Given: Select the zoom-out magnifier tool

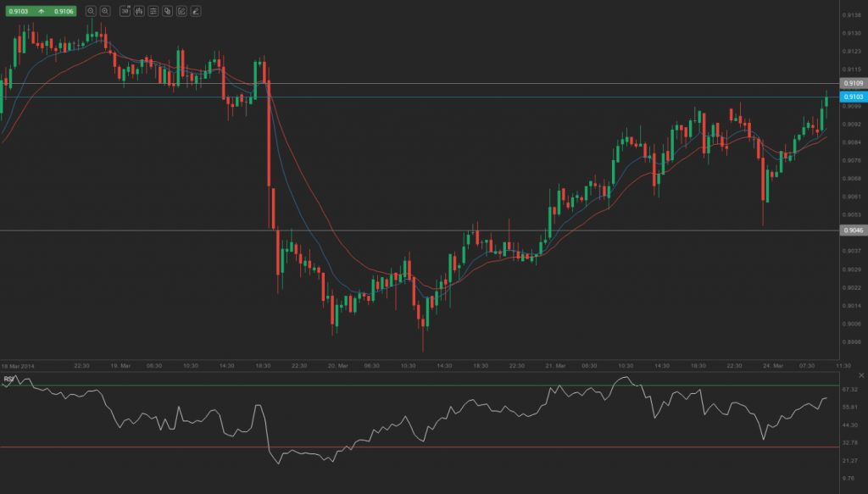Looking at the screenshot, I should point(91,11).
